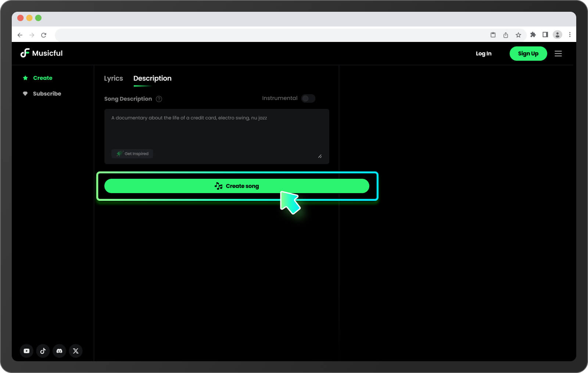
Task: Switch to the Lyrics tab
Action: coord(113,78)
